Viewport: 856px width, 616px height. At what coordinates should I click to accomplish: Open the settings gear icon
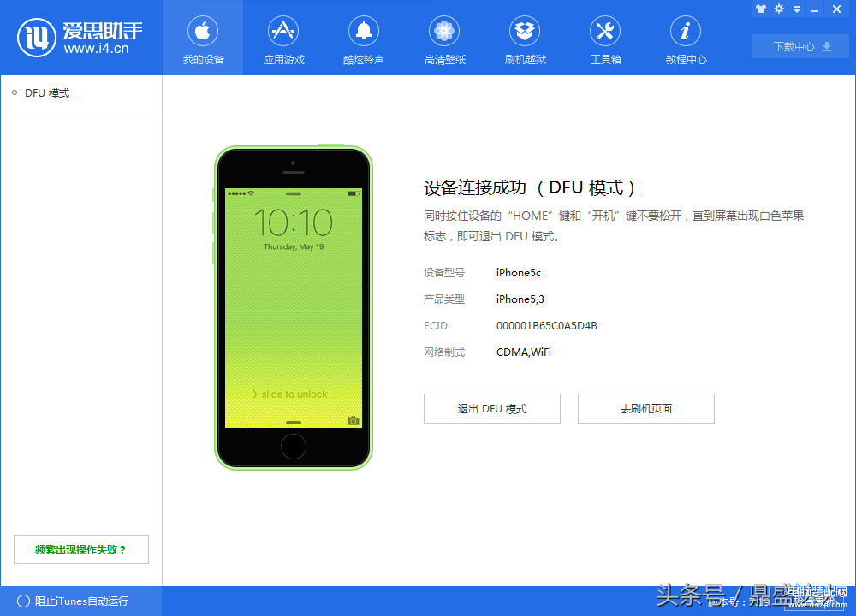[779, 9]
